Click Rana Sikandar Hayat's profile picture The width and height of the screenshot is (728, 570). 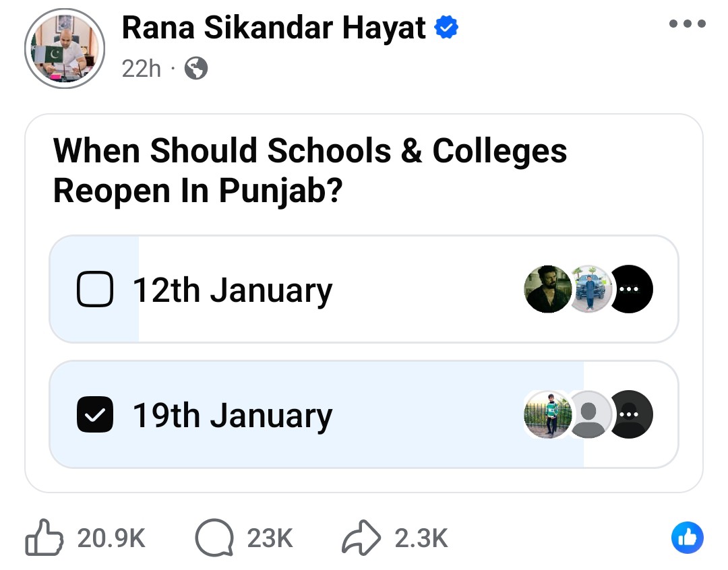click(63, 49)
